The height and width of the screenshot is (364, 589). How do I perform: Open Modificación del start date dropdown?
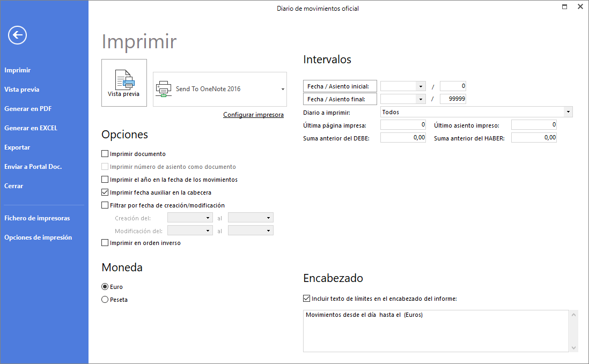pos(208,231)
